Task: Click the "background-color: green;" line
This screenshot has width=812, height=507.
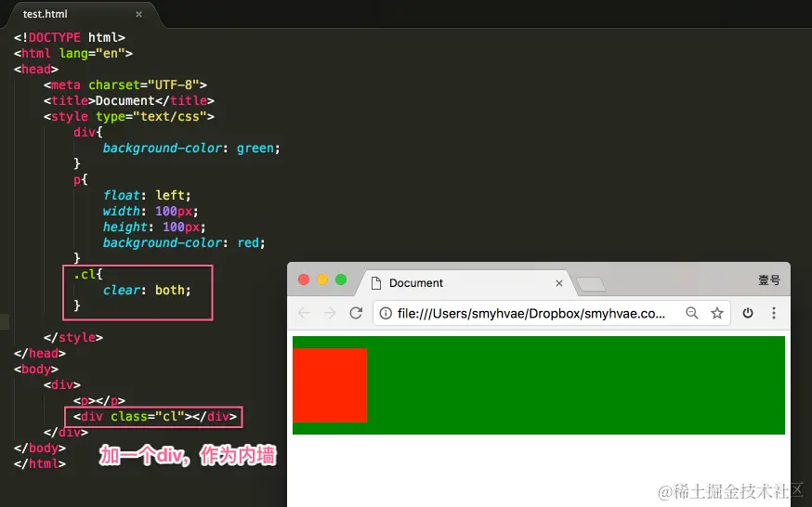Action: pos(191,148)
